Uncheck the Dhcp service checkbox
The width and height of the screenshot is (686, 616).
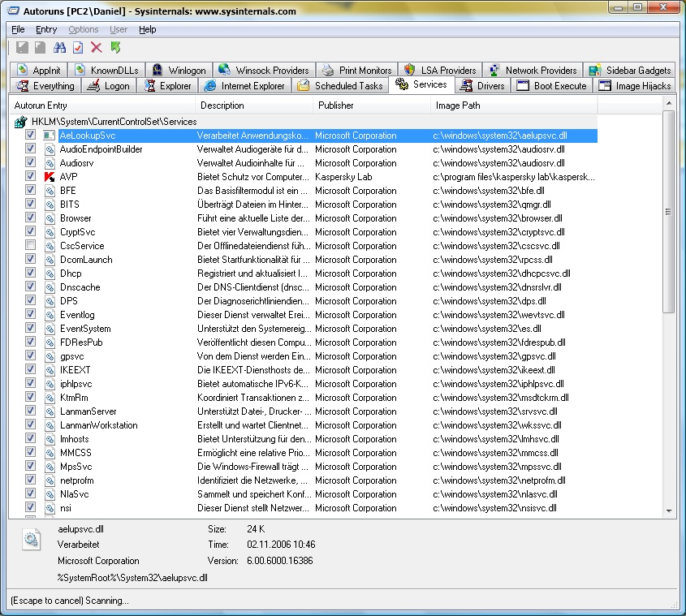click(x=30, y=273)
